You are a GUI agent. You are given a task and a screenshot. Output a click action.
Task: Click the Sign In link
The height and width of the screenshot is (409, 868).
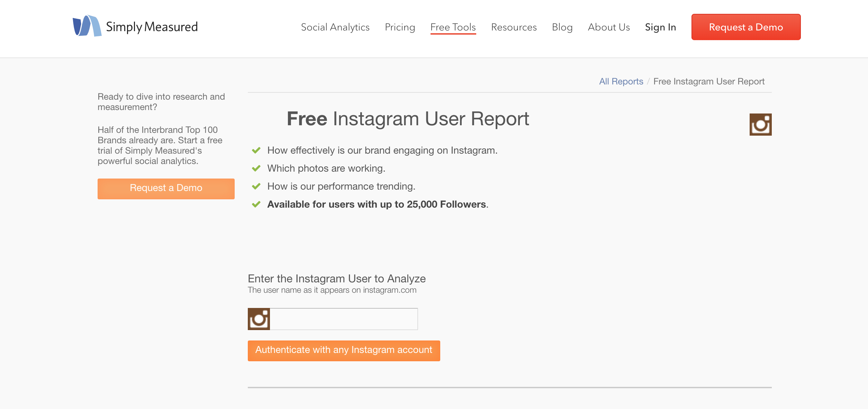tap(660, 27)
